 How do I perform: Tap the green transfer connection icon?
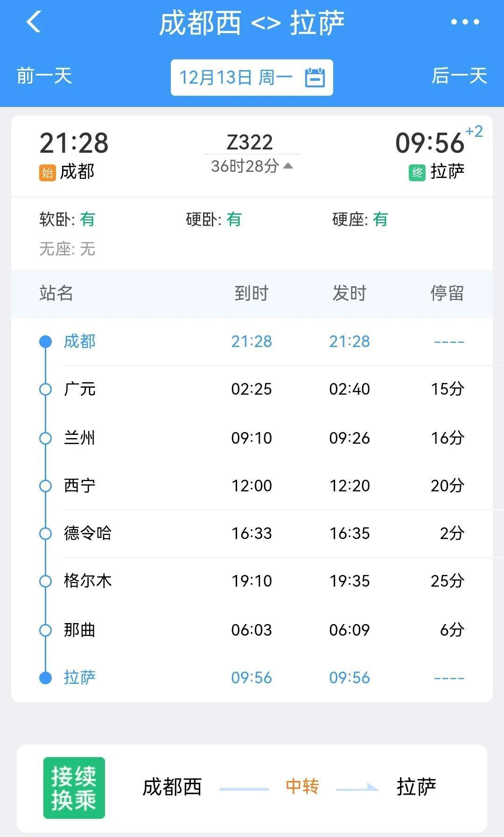point(74,787)
